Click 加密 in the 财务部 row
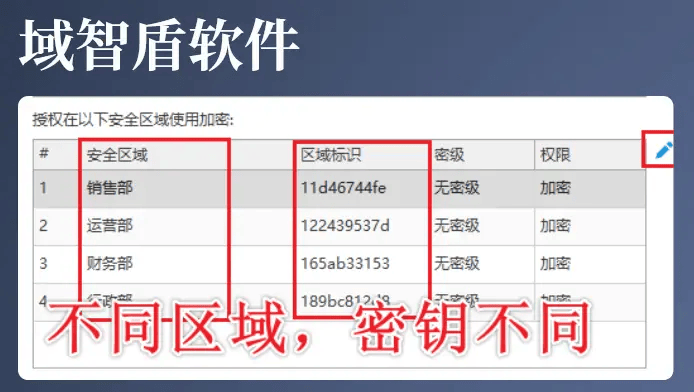 click(x=555, y=263)
